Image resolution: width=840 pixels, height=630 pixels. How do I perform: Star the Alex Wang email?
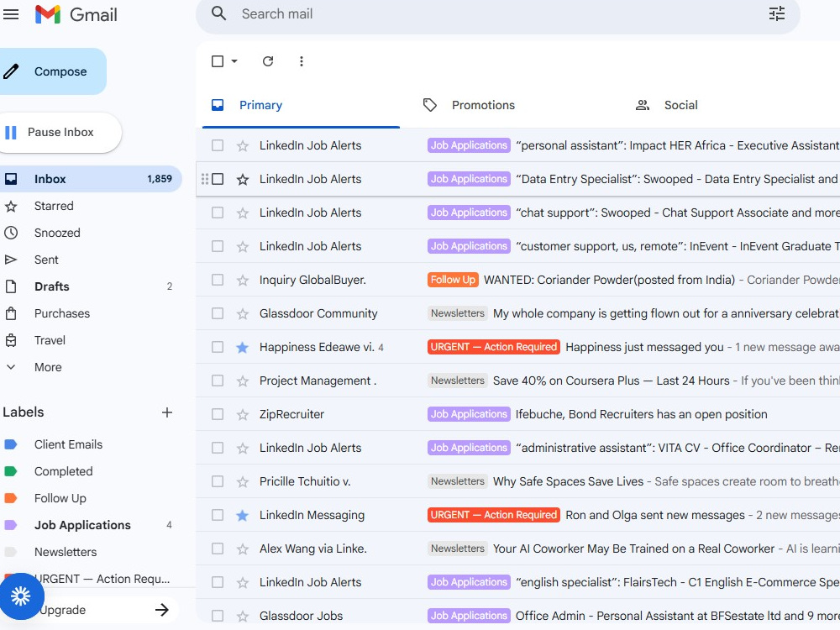pos(243,549)
